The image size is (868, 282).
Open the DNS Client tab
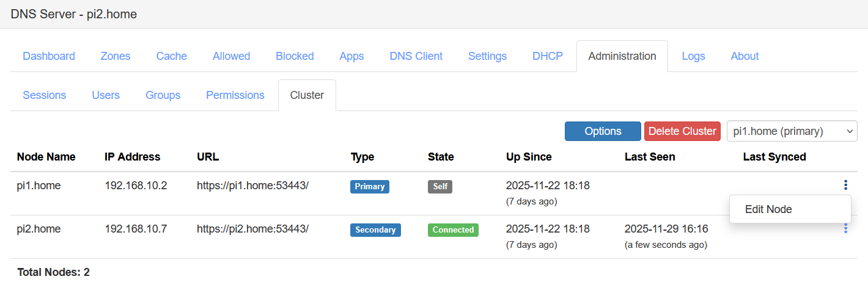click(x=416, y=56)
